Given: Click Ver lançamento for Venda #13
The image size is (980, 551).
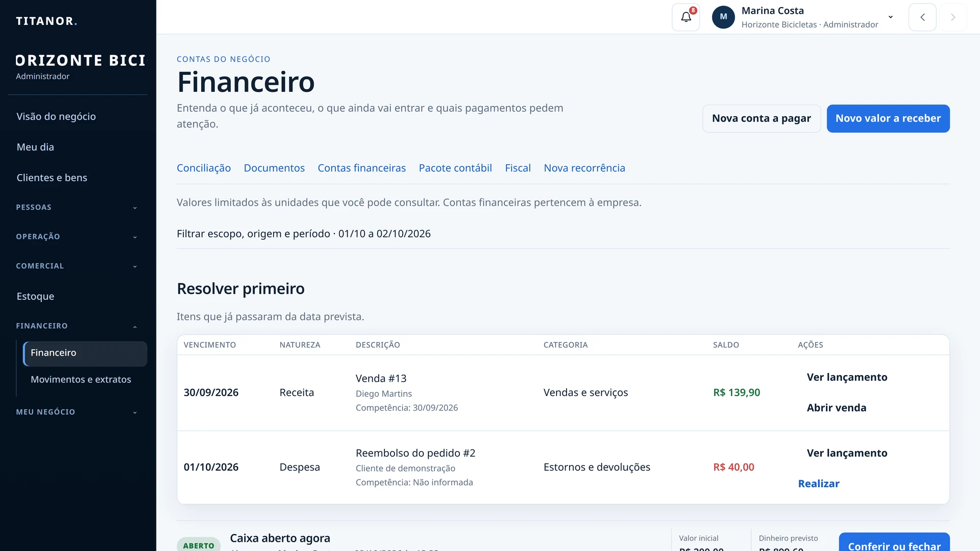Looking at the screenshot, I should coord(847,377).
